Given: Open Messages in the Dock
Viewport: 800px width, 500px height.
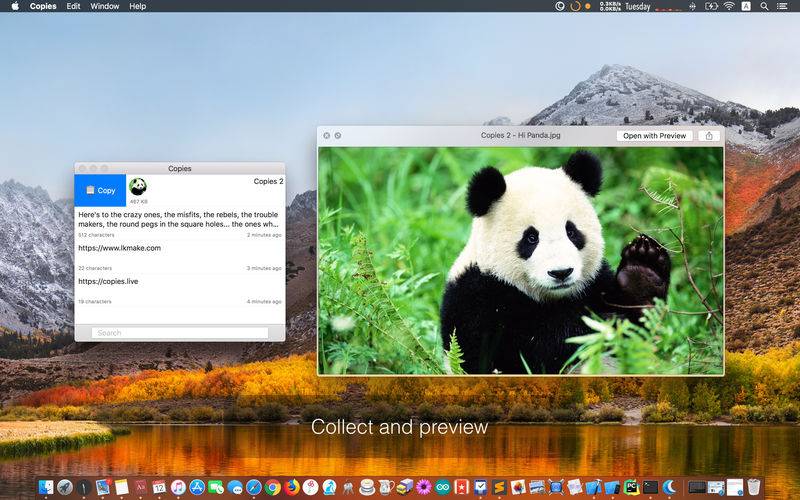Looking at the screenshot, I should 235,487.
